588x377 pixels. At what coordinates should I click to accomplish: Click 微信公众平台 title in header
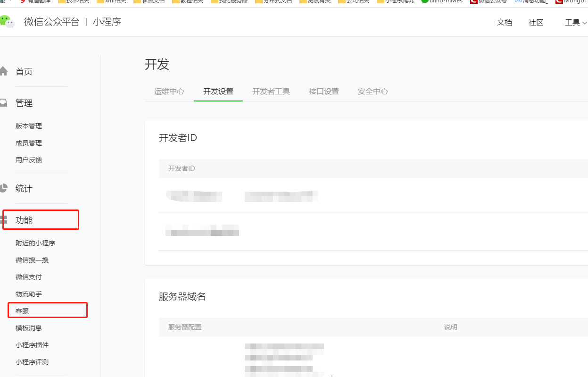[x=52, y=22]
